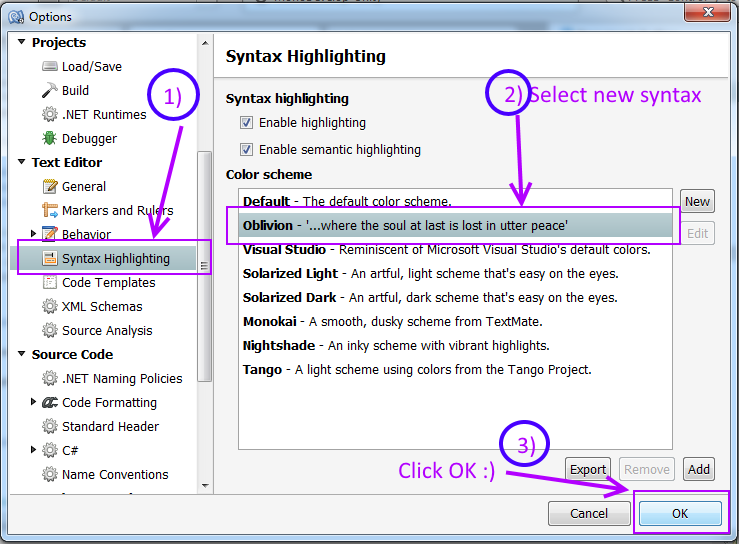The height and width of the screenshot is (544, 739).
Task: Click the C# gear icon
Action: coord(49,451)
